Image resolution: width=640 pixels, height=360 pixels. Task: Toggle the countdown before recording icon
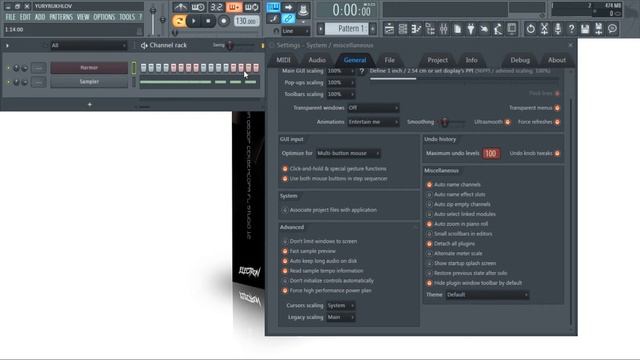216,7
